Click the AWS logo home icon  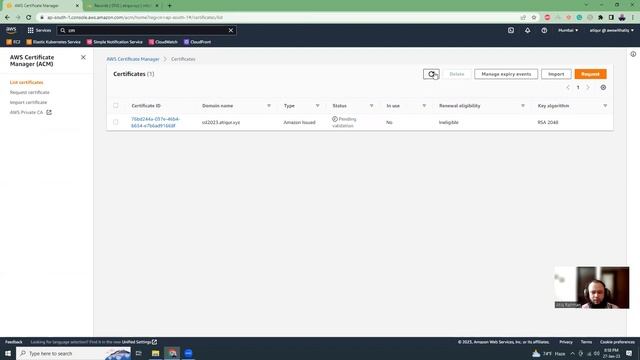coord(11,30)
